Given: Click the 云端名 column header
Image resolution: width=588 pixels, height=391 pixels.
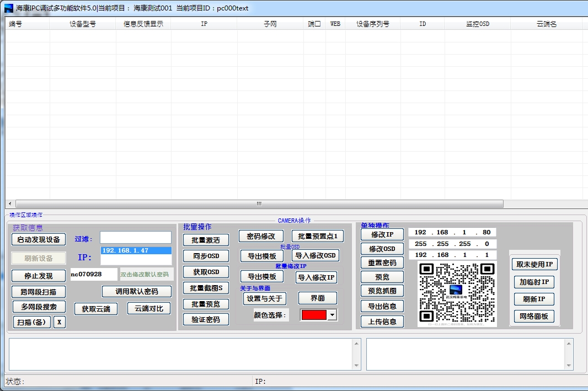Looking at the screenshot, I should (547, 24).
